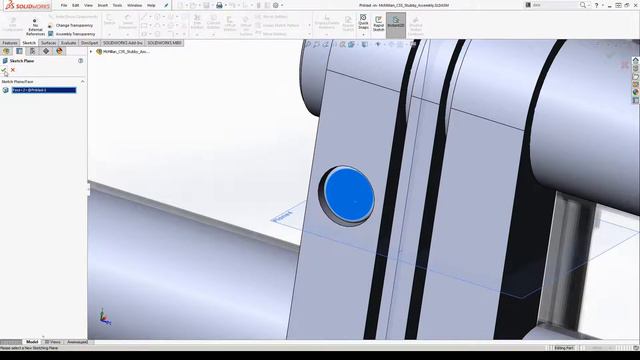Viewport: 640px width, 360px height.
Task: Open the File menu
Action: coord(64,5)
